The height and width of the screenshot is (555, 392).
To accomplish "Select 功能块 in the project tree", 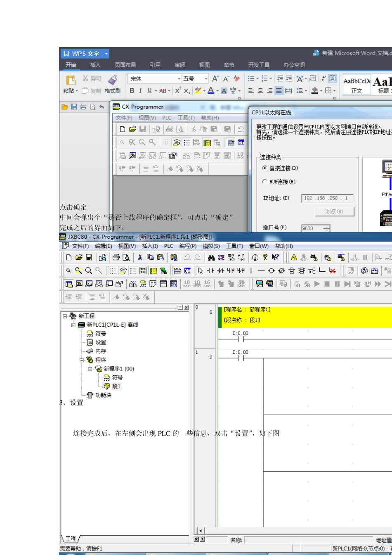I will tap(103, 395).
